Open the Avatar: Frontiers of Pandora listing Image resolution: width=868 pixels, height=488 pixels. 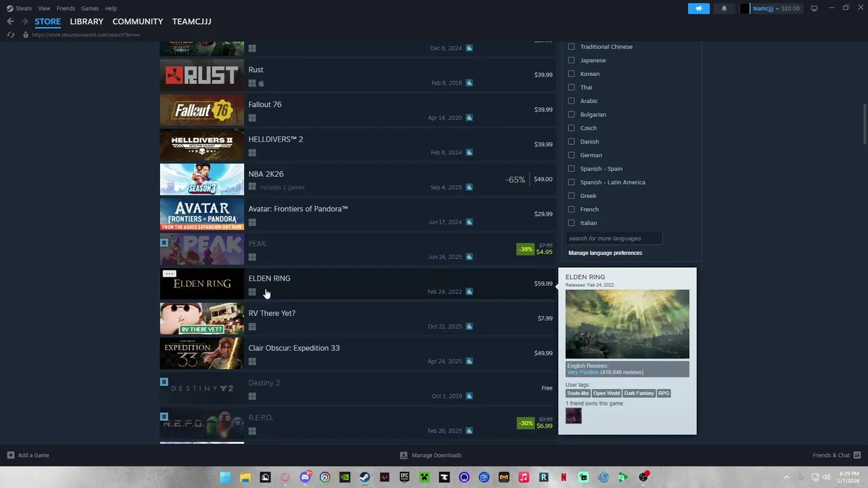357,214
